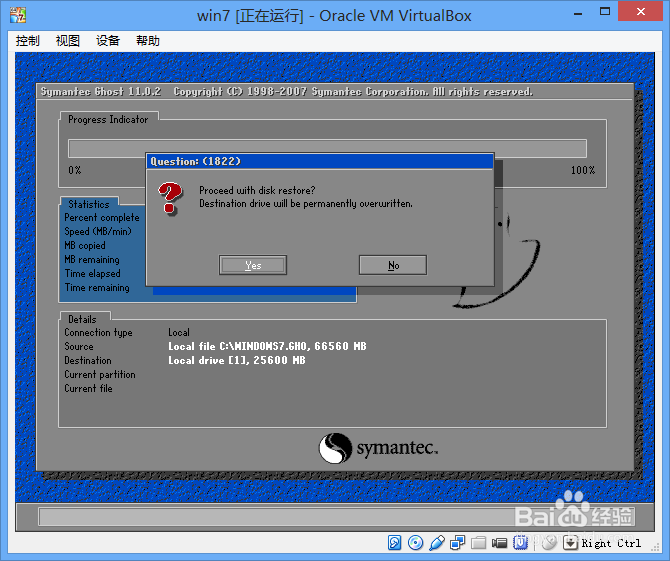The image size is (670, 561).
Task: Click the 'Local drive [1], 25600 MB' value
Action: click(237, 361)
